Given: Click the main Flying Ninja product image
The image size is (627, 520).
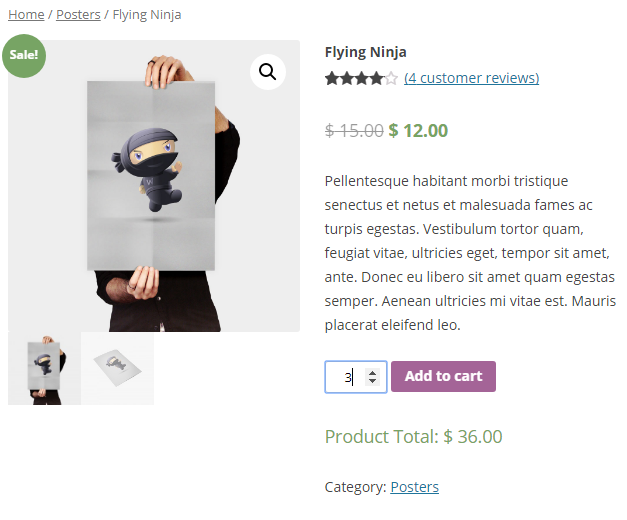Looking at the screenshot, I should point(154,186).
